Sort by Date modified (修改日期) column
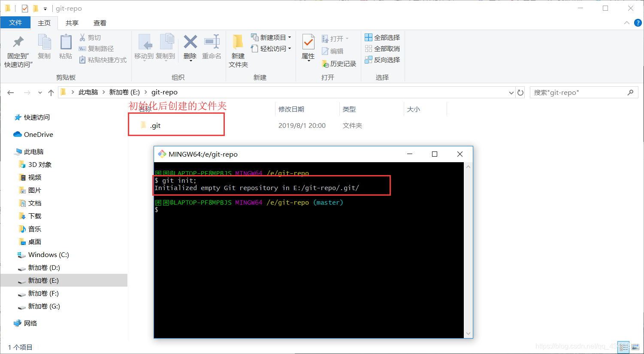The width and height of the screenshot is (644, 354). point(291,109)
